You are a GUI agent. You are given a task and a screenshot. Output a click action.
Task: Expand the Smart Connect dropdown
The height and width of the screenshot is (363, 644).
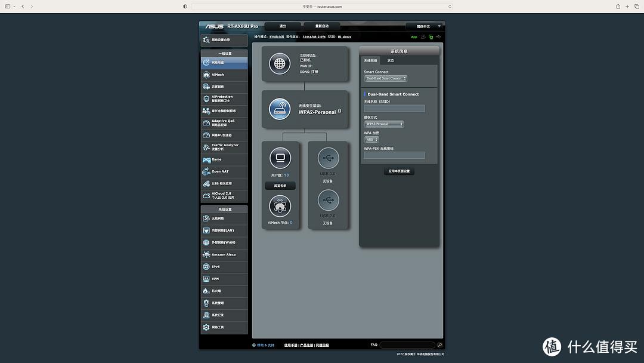coord(386,78)
